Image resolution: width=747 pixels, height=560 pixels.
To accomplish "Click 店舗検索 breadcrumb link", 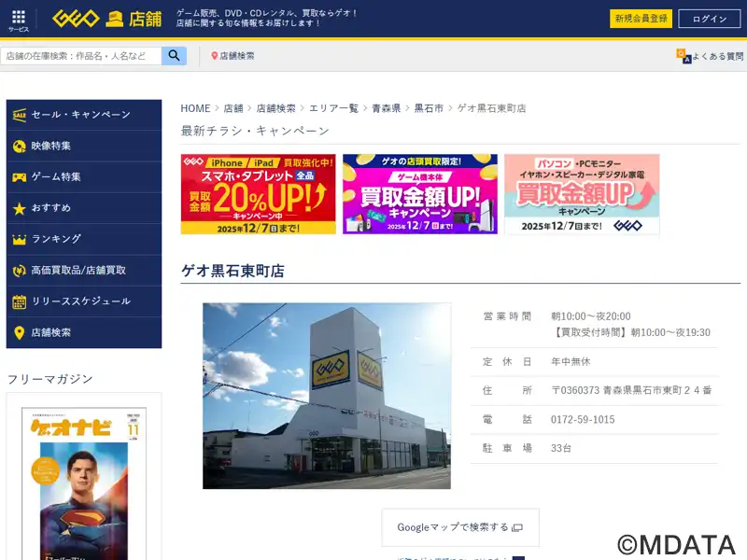I will [x=275, y=108].
